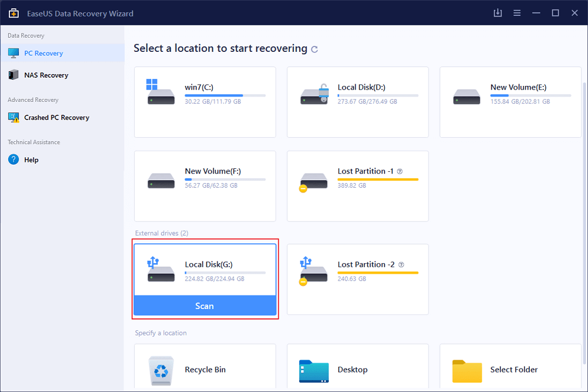Viewport: 588px width, 392px height.
Task: Click the locked Local Disk(D:) drive icon
Action: click(313, 93)
